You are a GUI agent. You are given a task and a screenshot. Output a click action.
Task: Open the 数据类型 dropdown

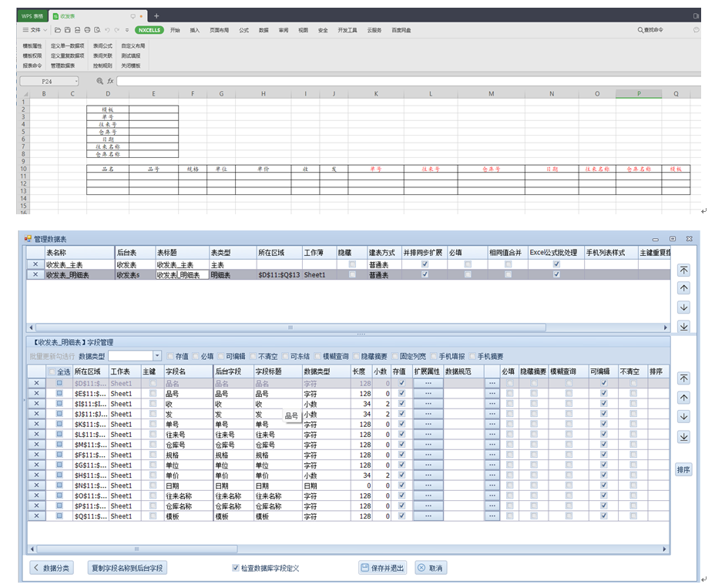tap(157, 356)
